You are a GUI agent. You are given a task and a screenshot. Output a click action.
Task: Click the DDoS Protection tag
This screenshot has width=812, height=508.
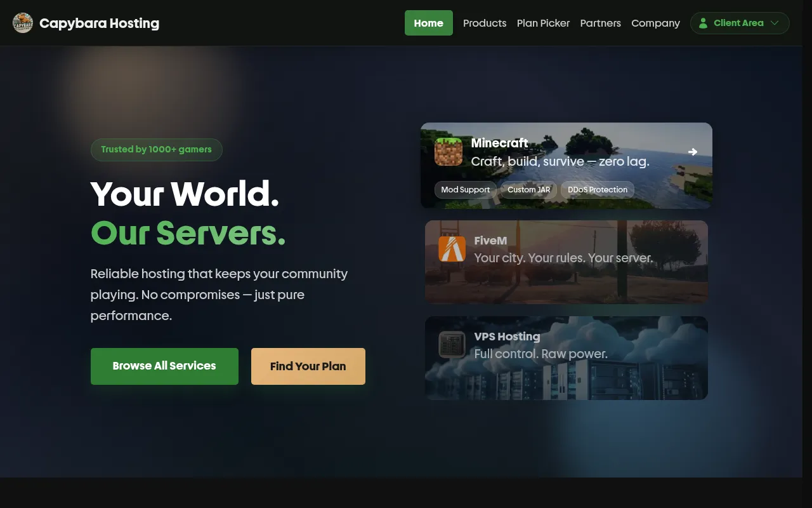click(x=598, y=189)
